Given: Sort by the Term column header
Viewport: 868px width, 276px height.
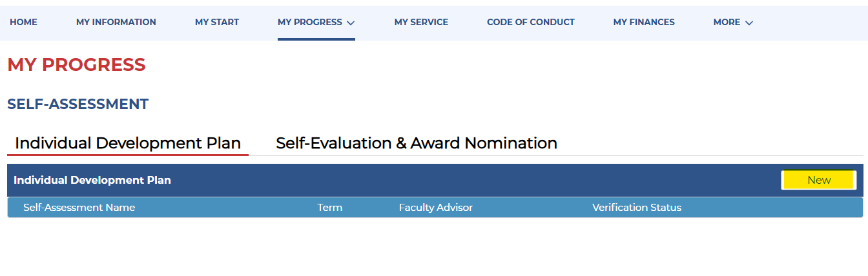Looking at the screenshot, I should [330, 208].
